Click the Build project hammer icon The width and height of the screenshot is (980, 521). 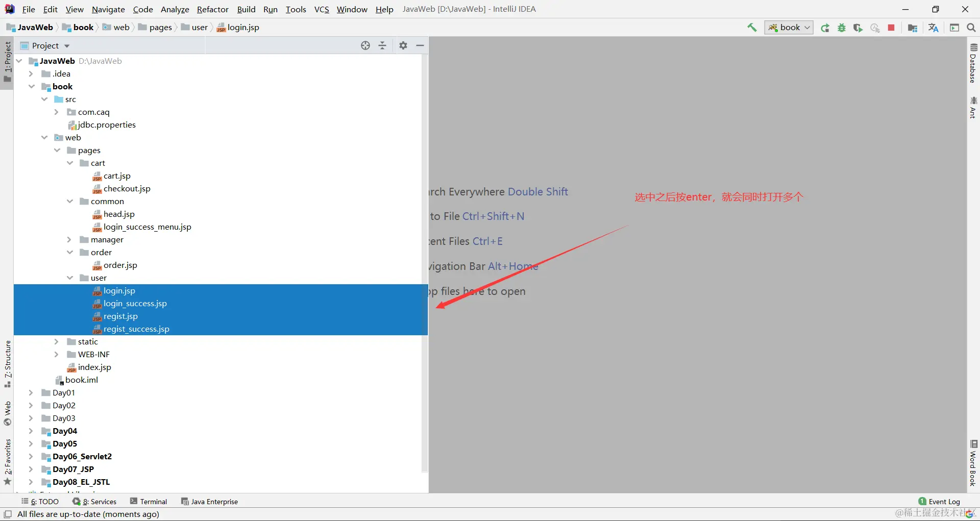click(x=752, y=28)
